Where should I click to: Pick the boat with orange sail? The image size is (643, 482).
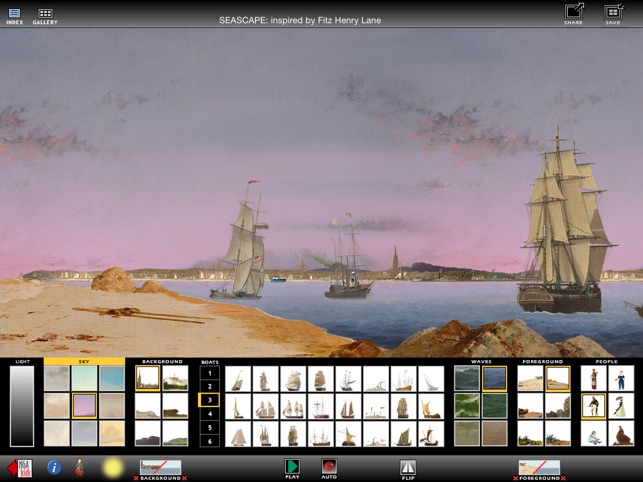tap(431, 406)
